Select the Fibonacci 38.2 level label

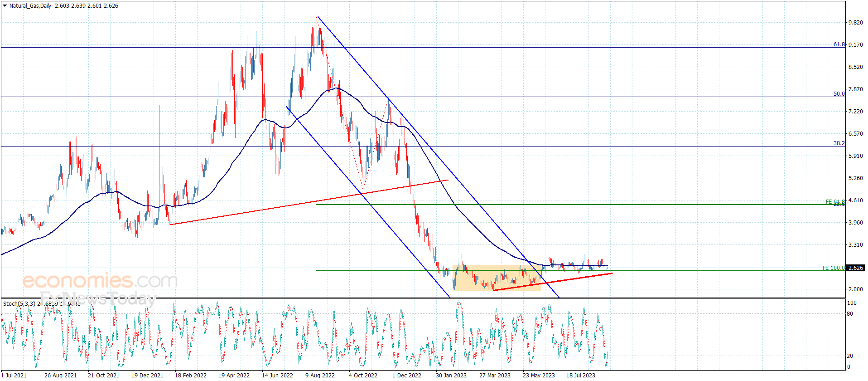839,143
